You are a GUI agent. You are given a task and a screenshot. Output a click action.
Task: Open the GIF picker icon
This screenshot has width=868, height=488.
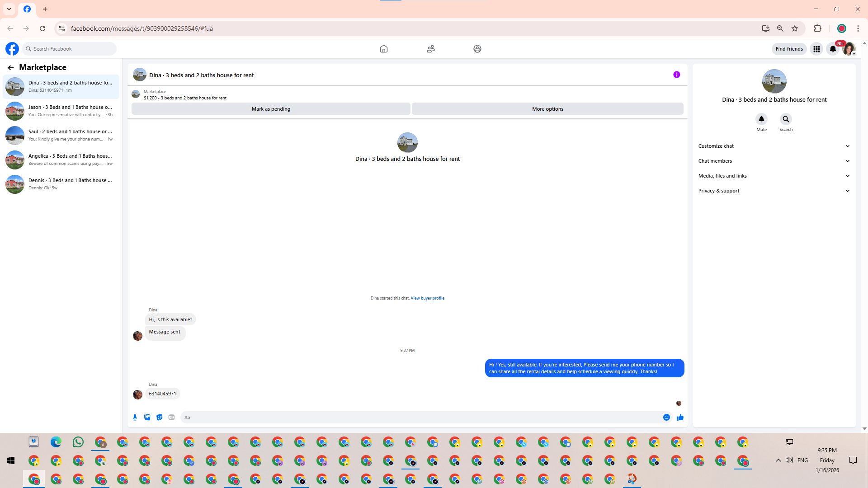(171, 418)
